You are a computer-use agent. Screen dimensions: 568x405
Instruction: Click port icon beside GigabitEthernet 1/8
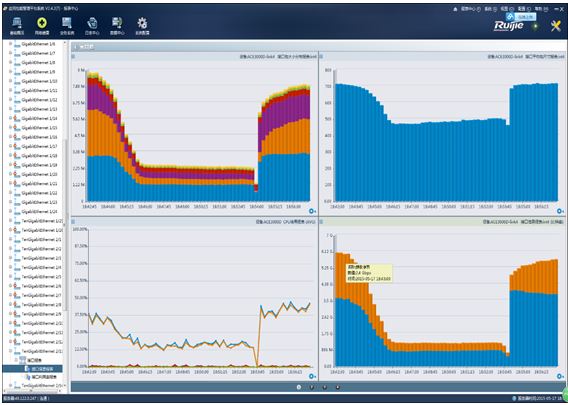tap(17, 62)
